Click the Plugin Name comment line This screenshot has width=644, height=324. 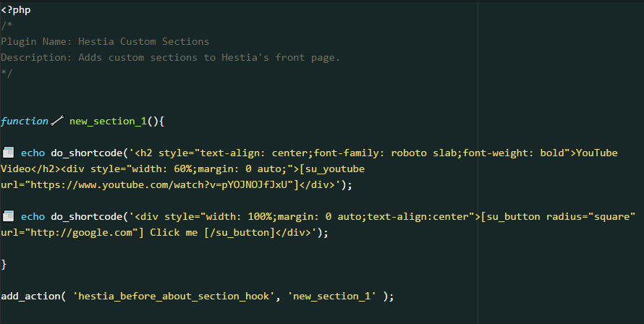click(x=105, y=42)
